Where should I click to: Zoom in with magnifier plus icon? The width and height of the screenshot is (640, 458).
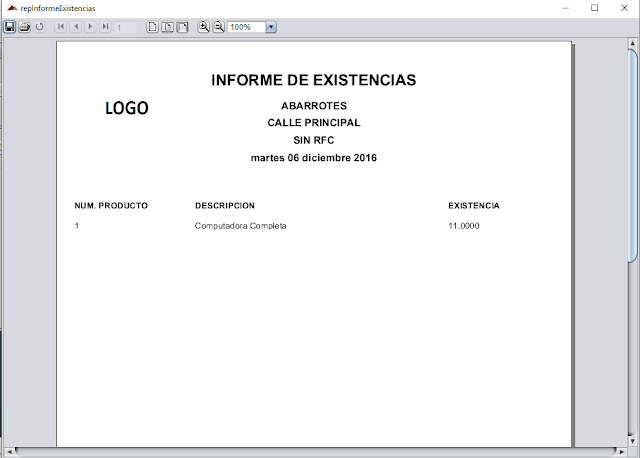(204, 27)
